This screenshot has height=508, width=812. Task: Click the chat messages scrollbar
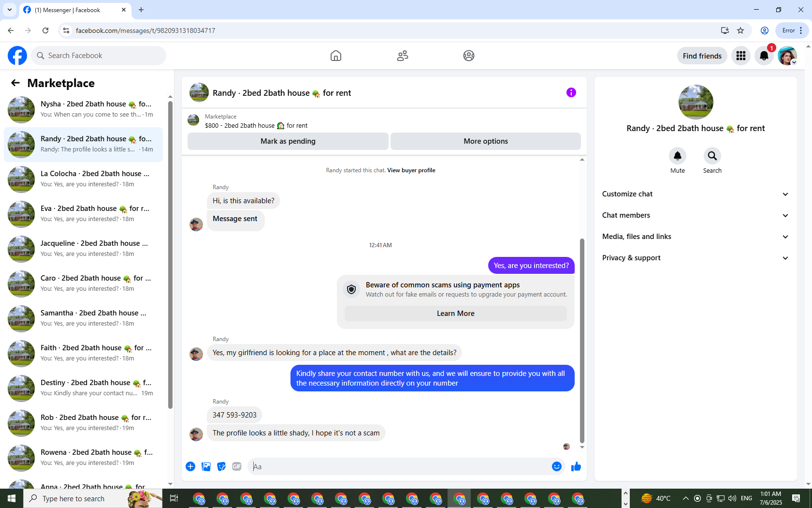[582, 341]
